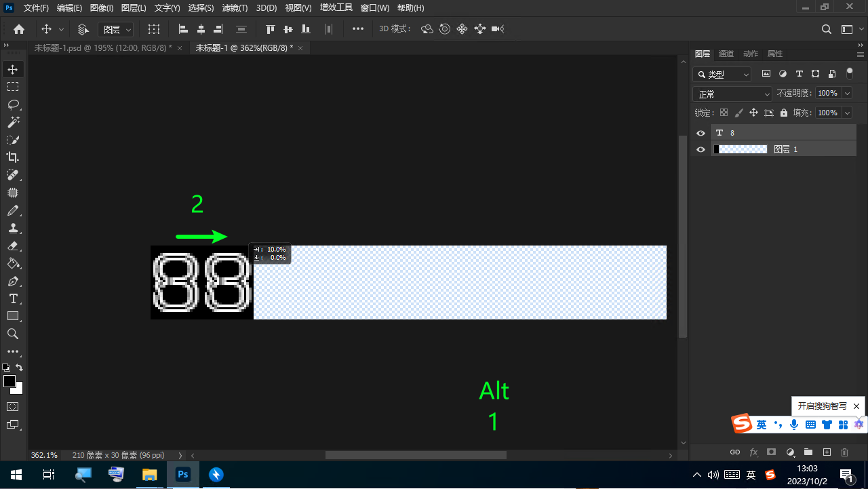This screenshot has width=868, height=489.
Task: Click the 362.1% zoom level field
Action: coord(45,455)
